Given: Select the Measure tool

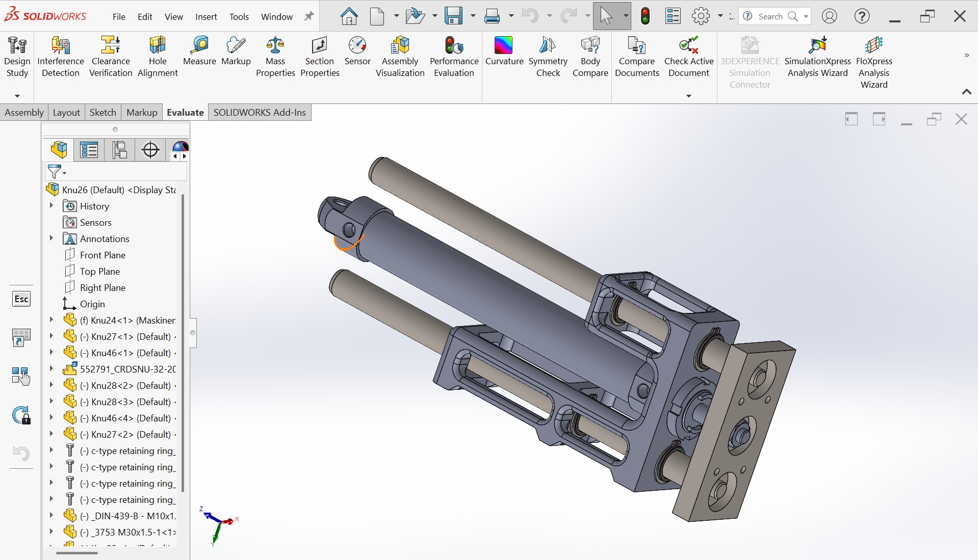Looking at the screenshot, I should tap(199, 51).
